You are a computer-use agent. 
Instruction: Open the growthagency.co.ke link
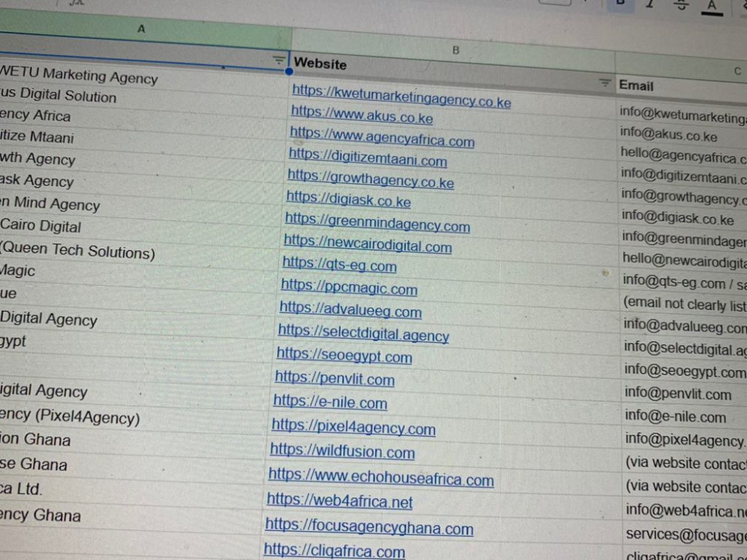(371, 178)
